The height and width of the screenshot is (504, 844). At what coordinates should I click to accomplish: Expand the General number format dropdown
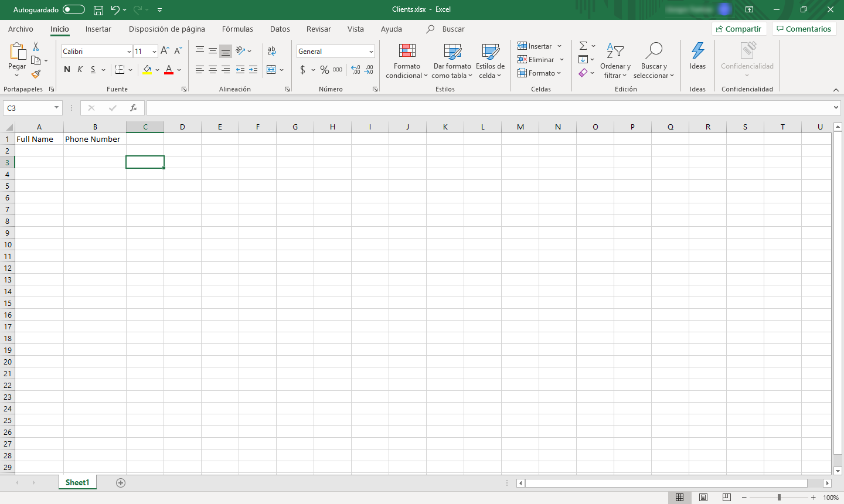tap(370, 51)
